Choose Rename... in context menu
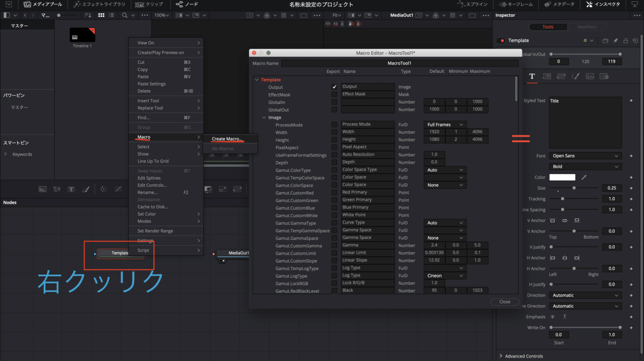This screenshot has width=644, height=361. coord(166,192)
